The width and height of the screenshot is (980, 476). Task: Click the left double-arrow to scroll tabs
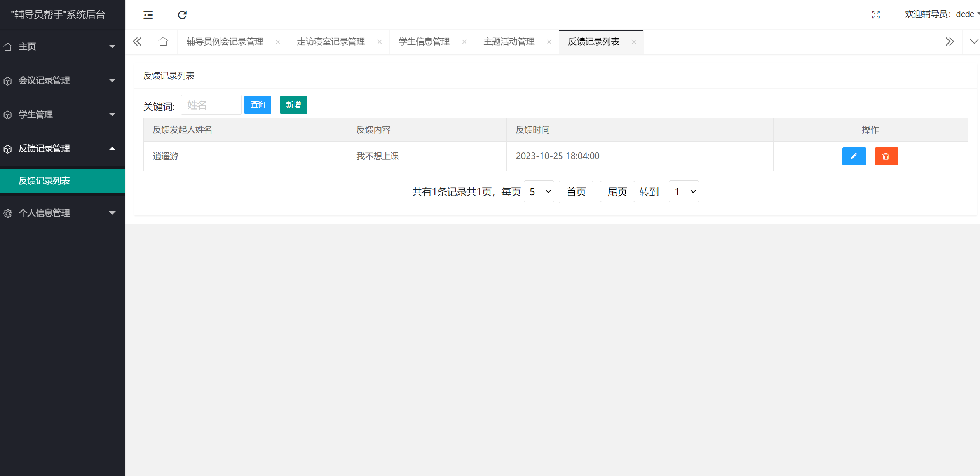pos(137,41)
